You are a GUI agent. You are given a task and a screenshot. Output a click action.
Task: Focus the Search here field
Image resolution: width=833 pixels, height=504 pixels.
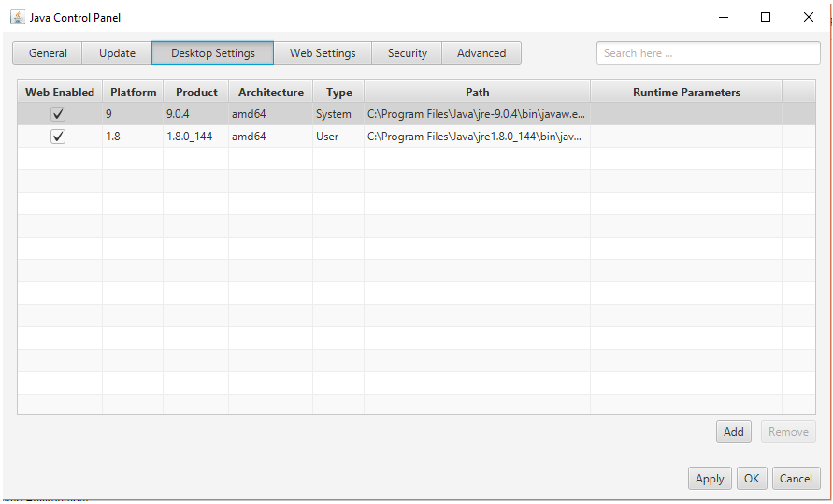708,53
